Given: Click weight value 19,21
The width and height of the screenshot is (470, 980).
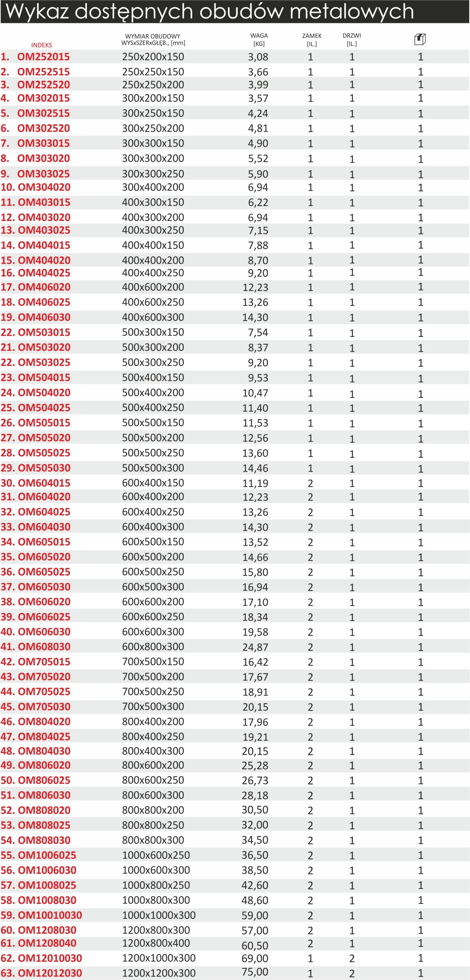Looking at the screenshot, I should [255, 737].
